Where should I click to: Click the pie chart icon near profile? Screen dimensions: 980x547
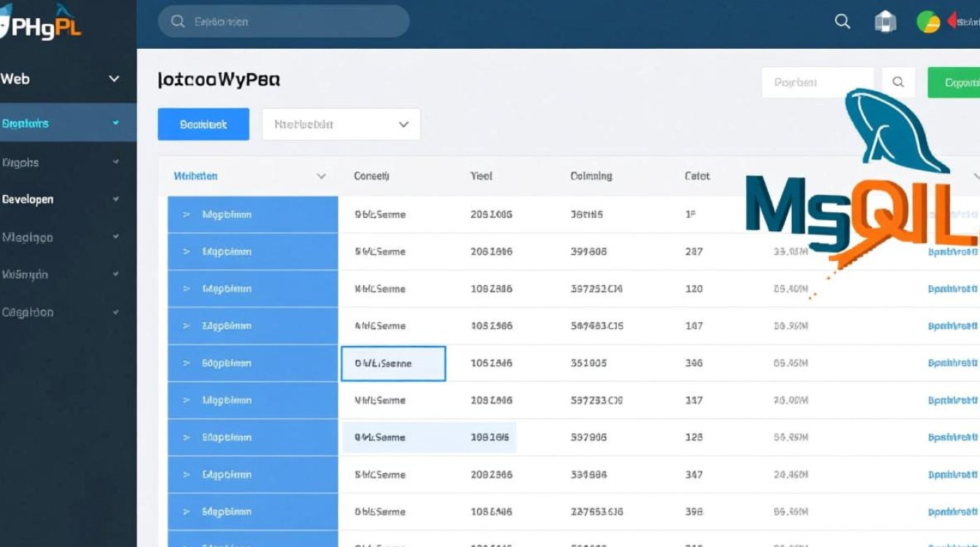(x=927, y=21)
